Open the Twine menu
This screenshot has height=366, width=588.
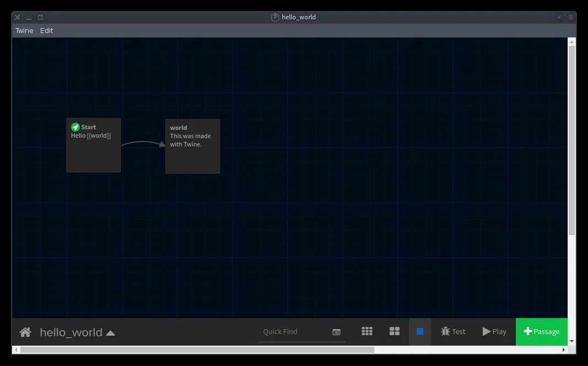pos(24,31)
